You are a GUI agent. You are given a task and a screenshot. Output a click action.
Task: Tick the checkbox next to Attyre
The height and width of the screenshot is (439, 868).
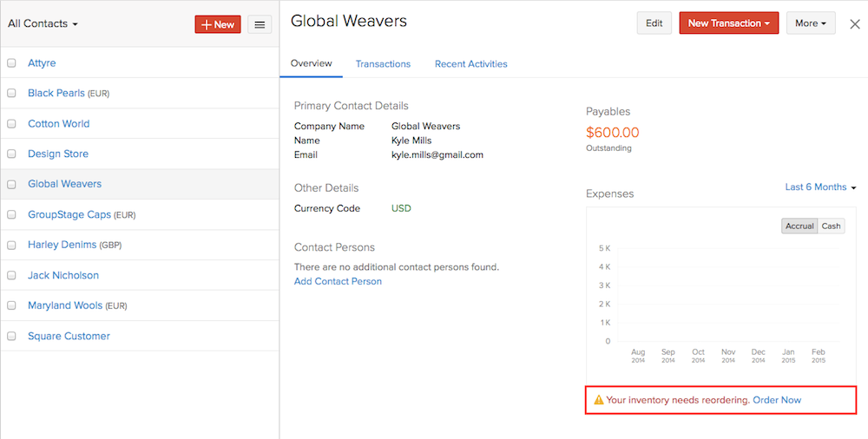tap(11, 63)
